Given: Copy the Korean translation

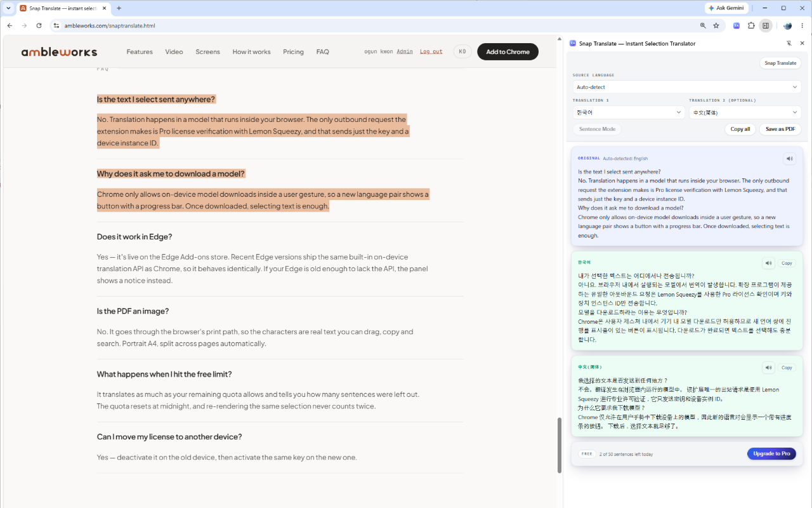Looking at the screenshot, I should click(x=787, y=263).
